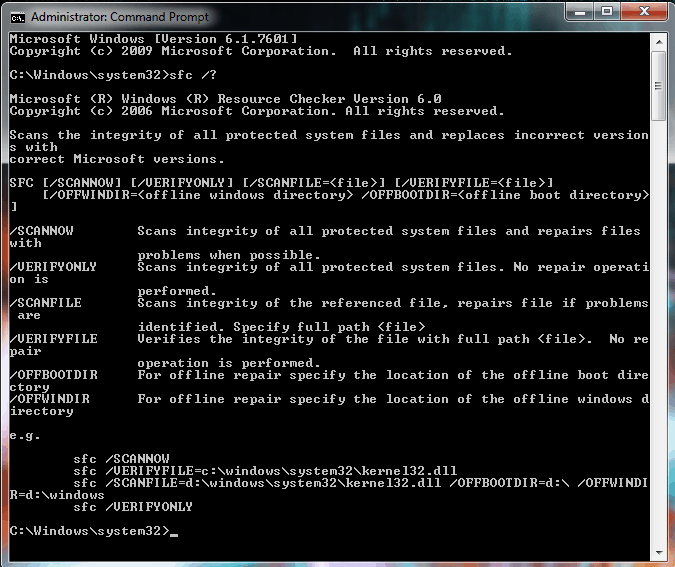675x567 pixels.
Task: Click the example line 'sfc /SCANNOW'
Action: (x=121, y=459)
